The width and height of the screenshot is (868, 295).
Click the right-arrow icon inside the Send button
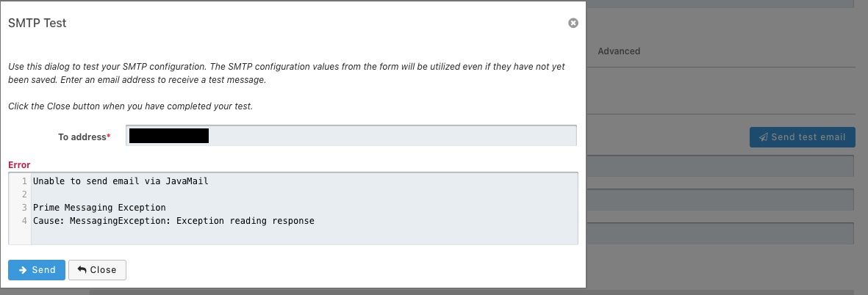click(x=23, y=270)
